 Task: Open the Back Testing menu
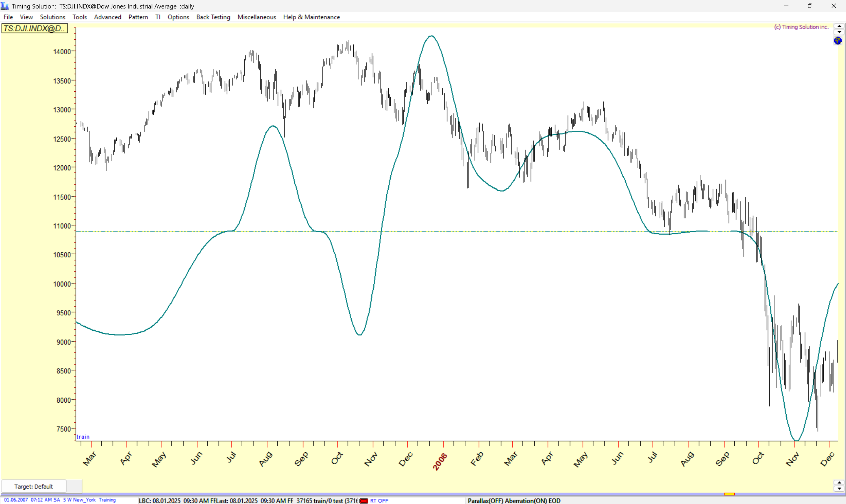point(213,17)
